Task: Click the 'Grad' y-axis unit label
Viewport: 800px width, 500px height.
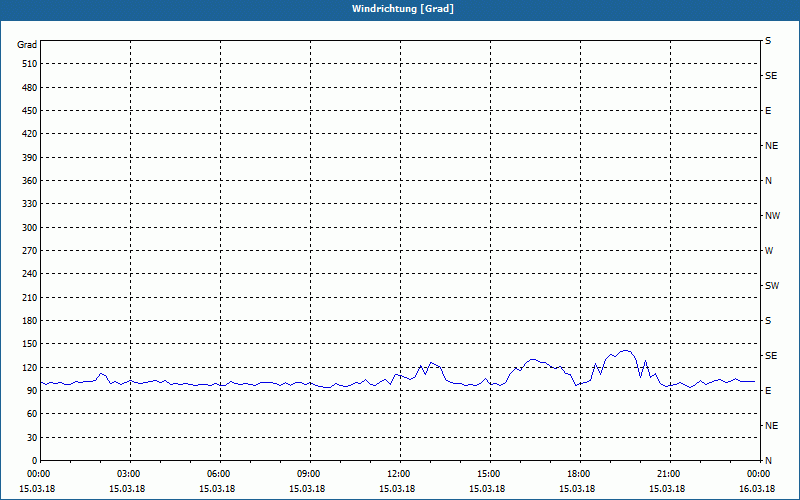Action: (x=27, y=45)
